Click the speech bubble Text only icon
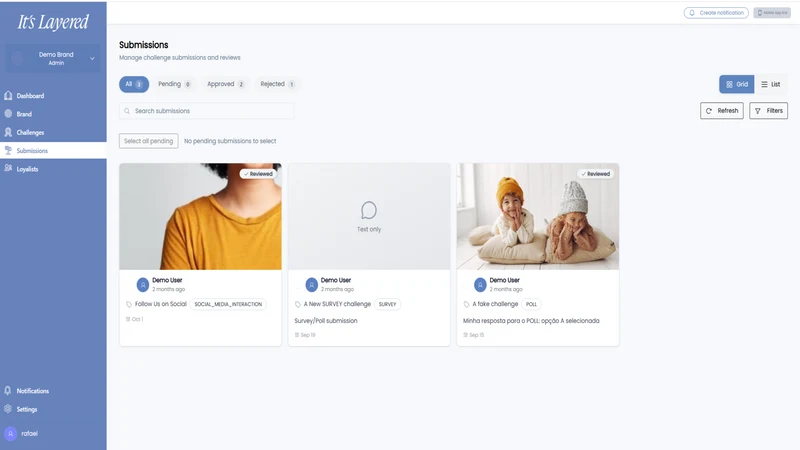The height and width of the screenshot is (450, 800). point(369,210)
